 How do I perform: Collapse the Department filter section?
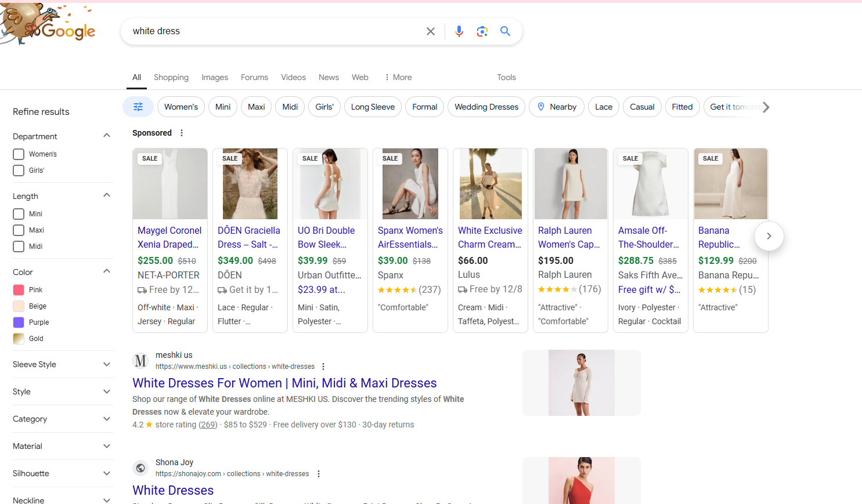107,136
